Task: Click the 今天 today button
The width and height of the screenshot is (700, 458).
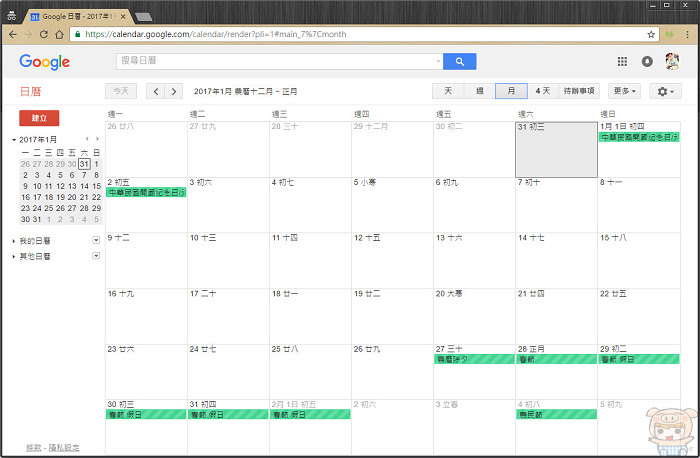Action: point(121,92)
